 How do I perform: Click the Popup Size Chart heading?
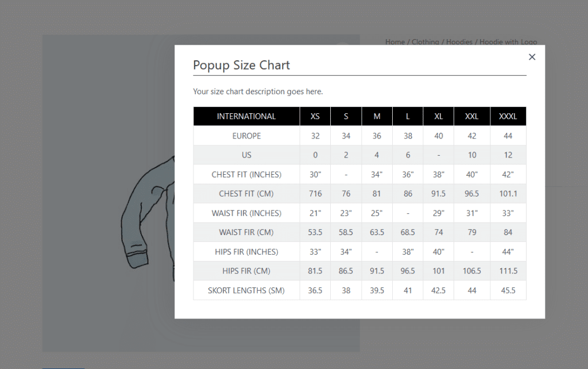(241, 65)
